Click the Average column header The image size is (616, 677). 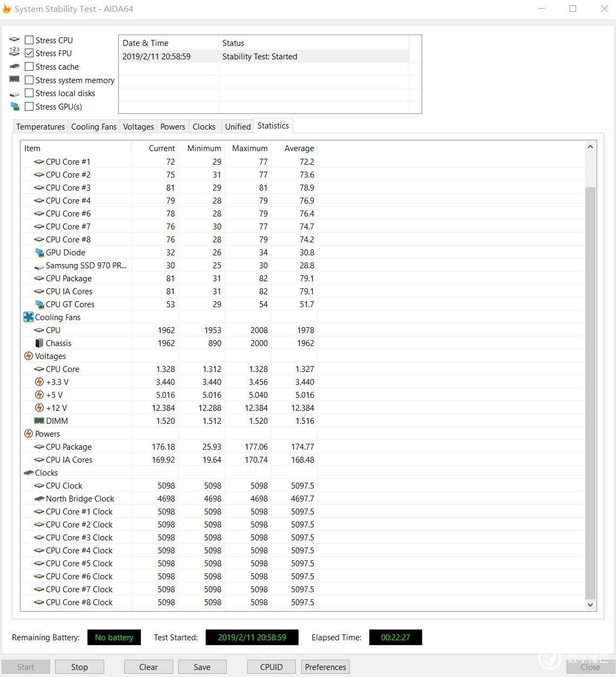(x=295, y=148)
